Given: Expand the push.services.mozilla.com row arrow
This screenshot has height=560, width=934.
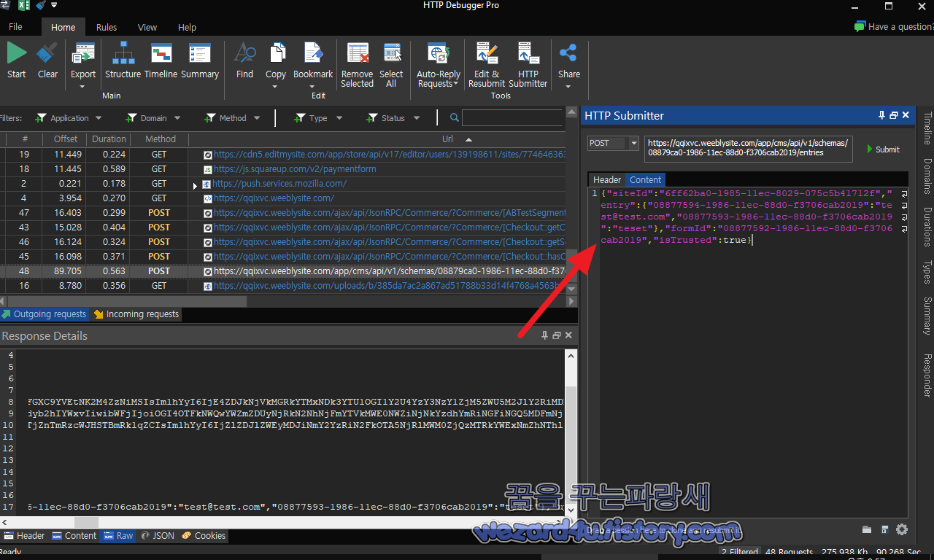Looking at the screenshot, I should 195,185.
